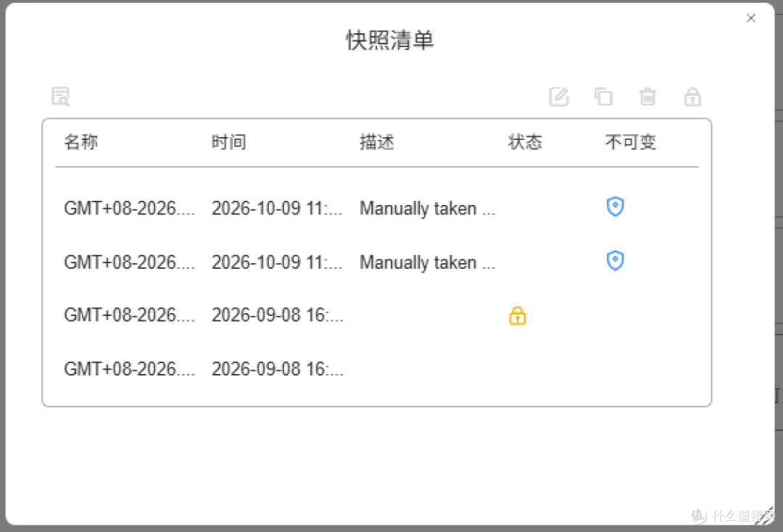Viewport: 783px width, 532px height.
Task: Click the delete snapshot trash icon
Action: coord(647,96)
